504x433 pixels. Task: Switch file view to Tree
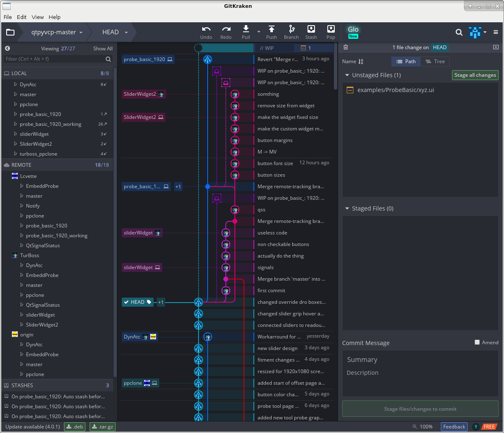(x=435, y=62)
